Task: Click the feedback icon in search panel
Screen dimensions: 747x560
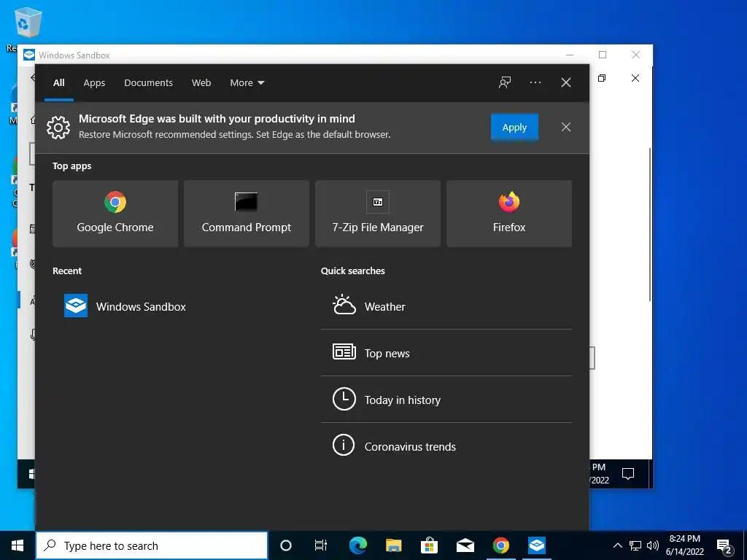Action: pos(505,82)
